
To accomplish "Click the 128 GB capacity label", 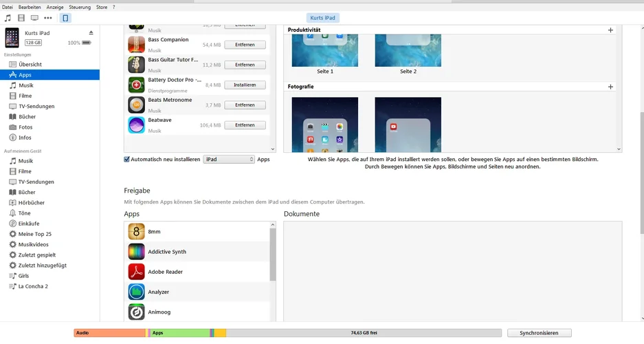I will [33, 43].
